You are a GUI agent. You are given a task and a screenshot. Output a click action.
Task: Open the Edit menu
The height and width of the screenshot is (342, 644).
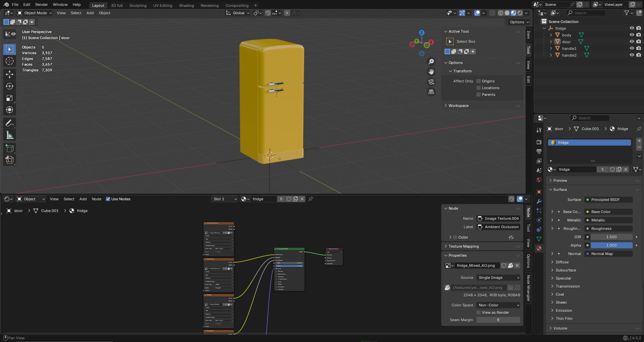coord(27,5)
